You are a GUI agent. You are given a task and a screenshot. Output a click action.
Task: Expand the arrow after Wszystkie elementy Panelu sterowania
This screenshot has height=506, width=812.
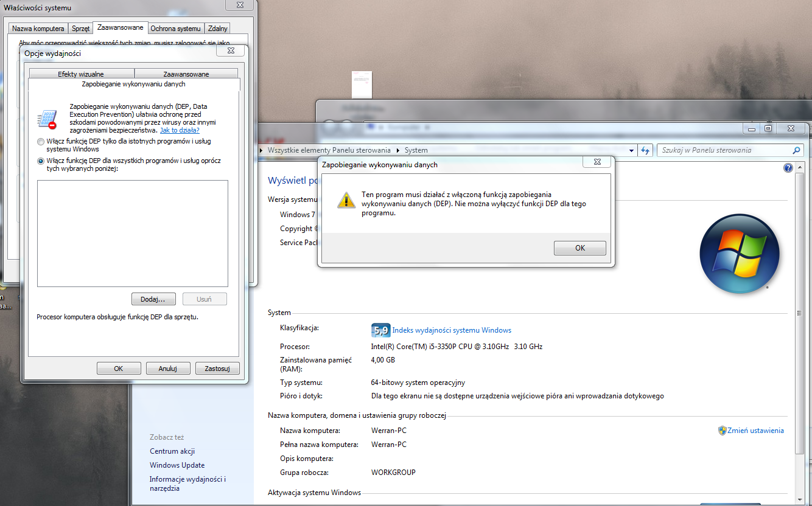(398, 150)
